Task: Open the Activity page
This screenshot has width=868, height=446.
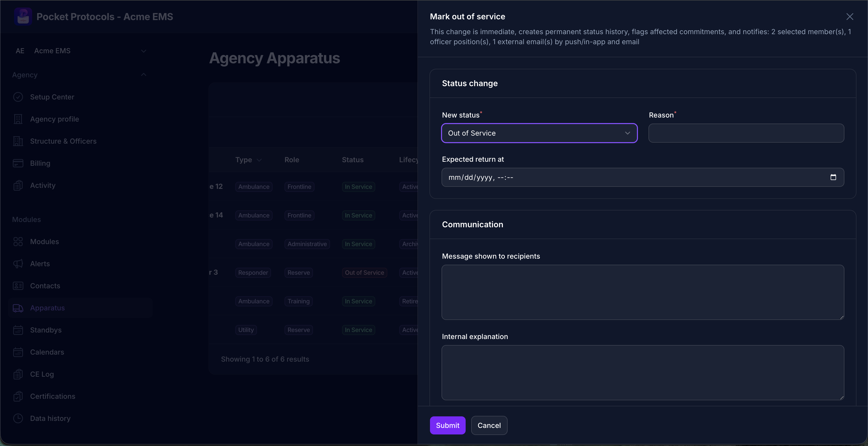Action: [43, 185]
